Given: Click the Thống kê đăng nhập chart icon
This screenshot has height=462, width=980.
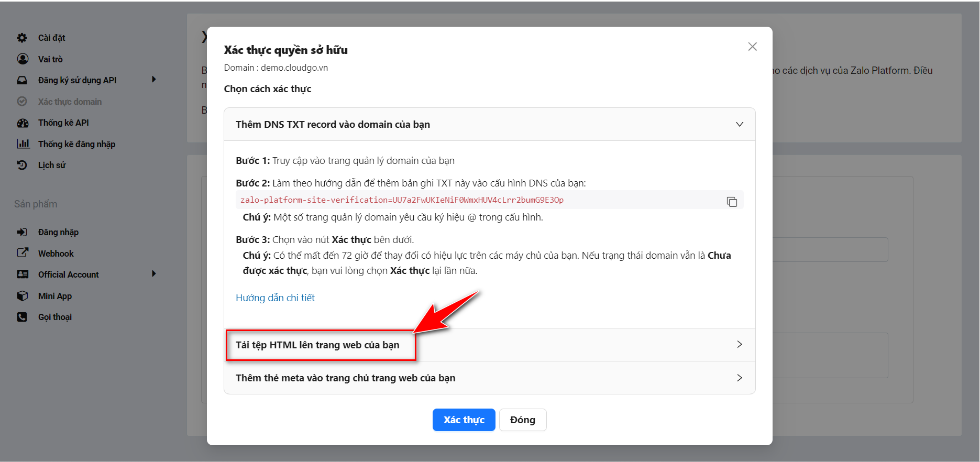Looking at the screenshot, I should tap(23, 144).
